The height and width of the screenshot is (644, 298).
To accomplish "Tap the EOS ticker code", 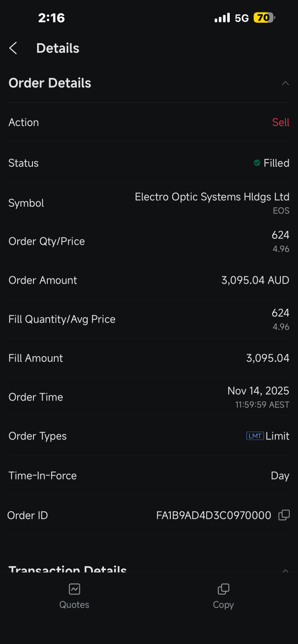I will pos(281,210).
